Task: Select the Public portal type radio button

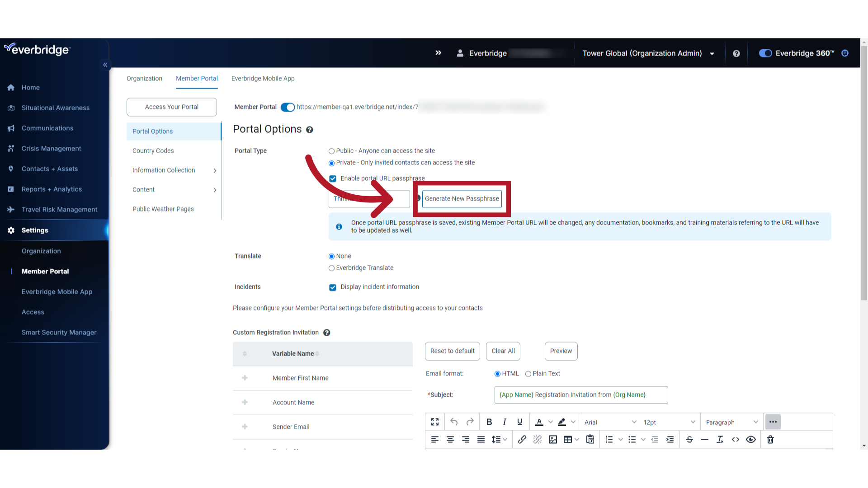Action: pyautogui.click(x=331, y=150)
